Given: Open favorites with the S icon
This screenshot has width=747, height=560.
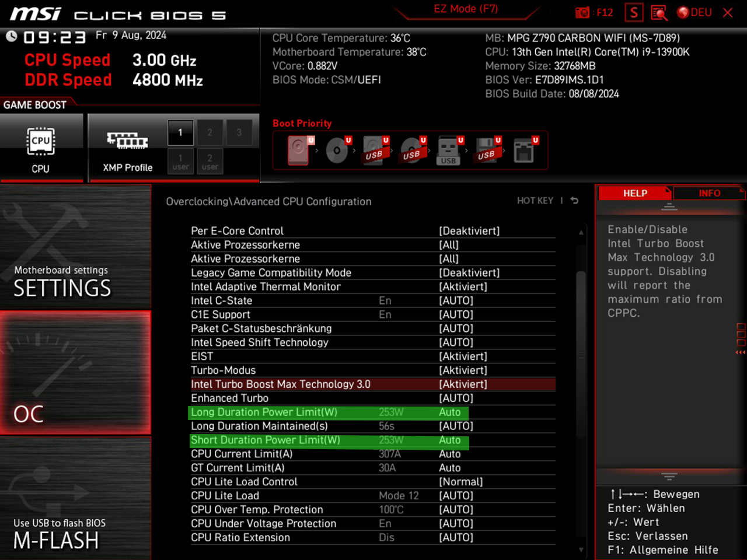Looking at the screenshot, I should pyautogui.click(x=634, y=12).
